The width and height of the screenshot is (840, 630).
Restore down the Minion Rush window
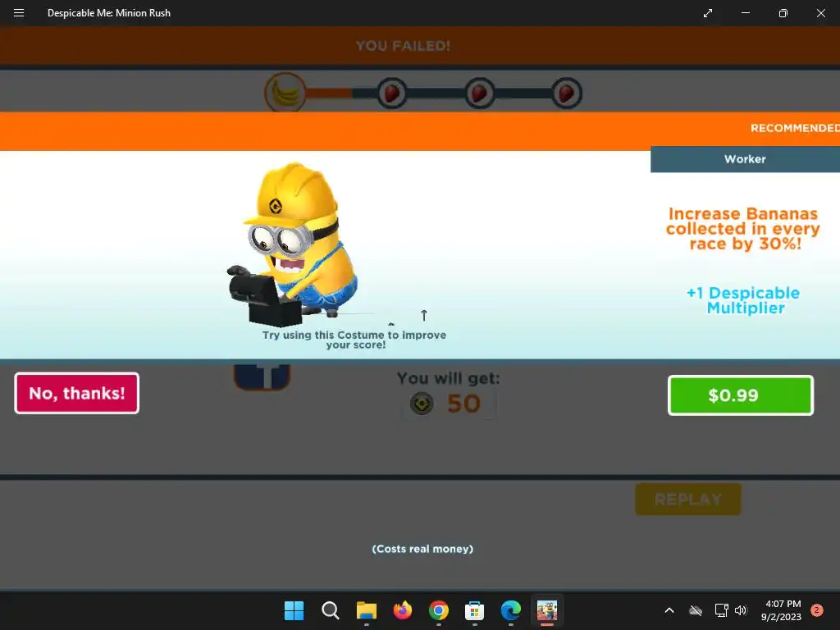(x=783, y=13)
